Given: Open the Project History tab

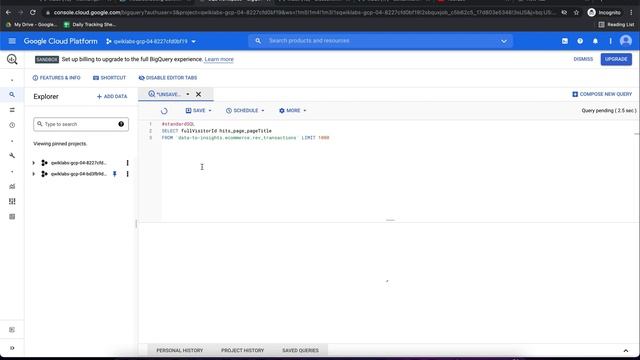Looking at the screenshot, I should click(242, 350).
